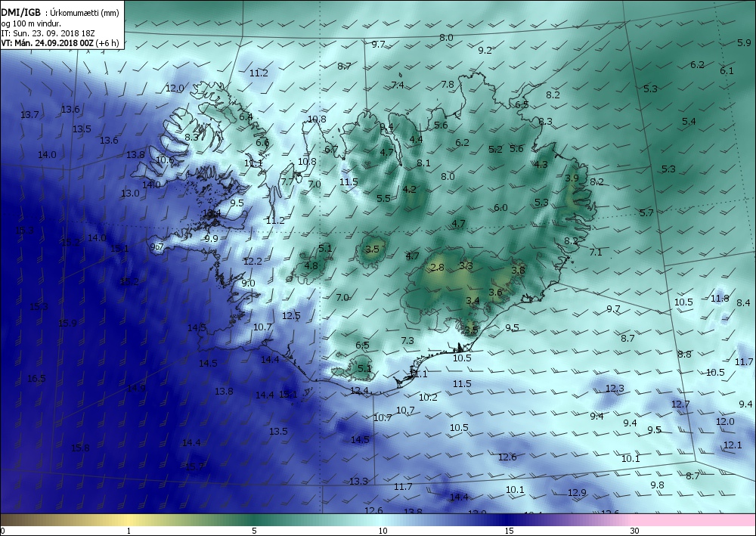The height and width of the screenshot is (536, 756).
Task: Click the 3.4 value on the ice cap
Action: pos(472,301)
